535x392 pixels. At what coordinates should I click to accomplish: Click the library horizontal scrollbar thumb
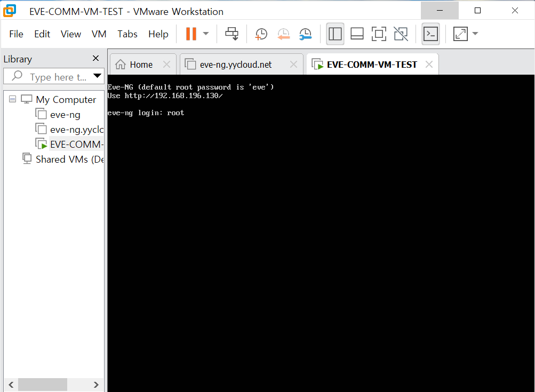(43, 385)
